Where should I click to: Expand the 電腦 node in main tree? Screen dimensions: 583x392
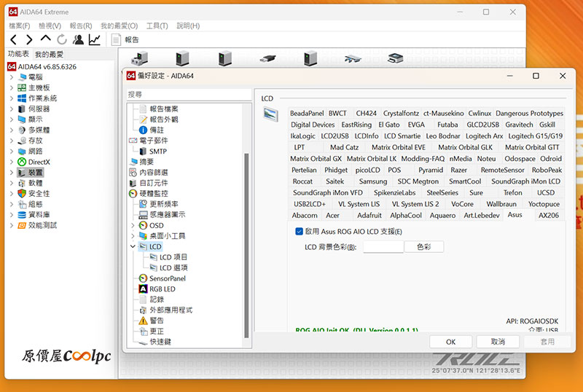pyautogui.click(x=12, y=77)
